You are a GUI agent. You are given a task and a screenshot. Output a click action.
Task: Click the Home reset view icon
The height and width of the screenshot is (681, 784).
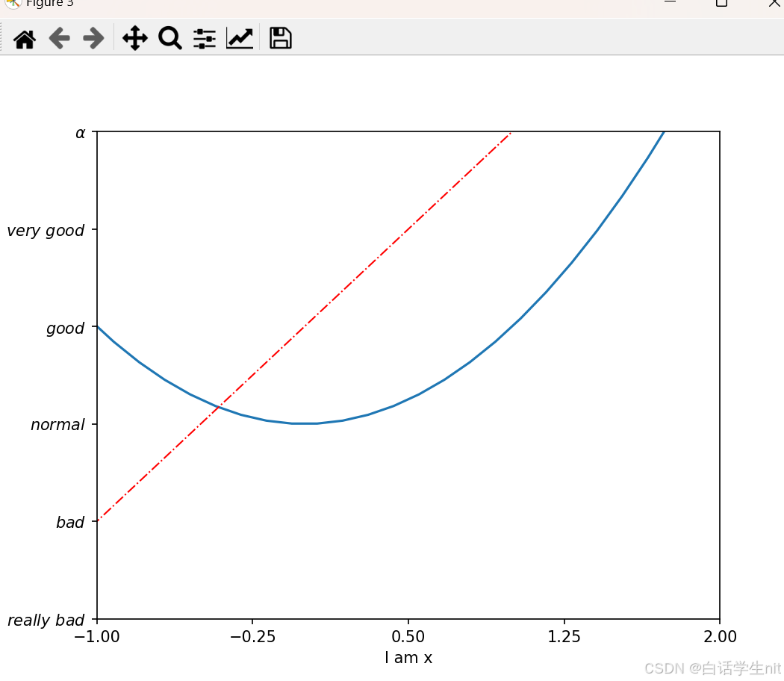coord(25,38)
